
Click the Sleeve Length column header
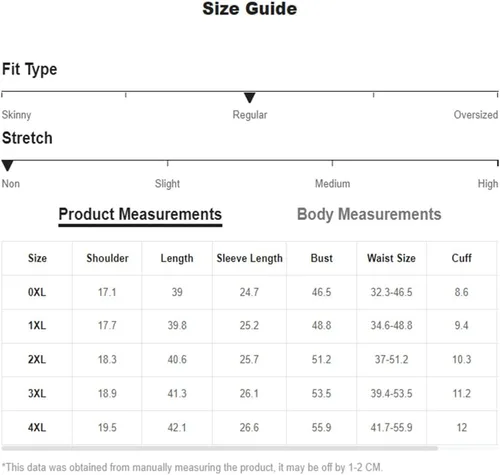(249, 258)
